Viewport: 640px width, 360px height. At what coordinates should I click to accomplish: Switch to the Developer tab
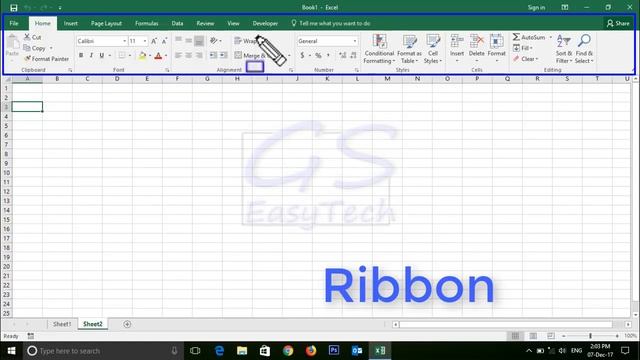(265, 23)
